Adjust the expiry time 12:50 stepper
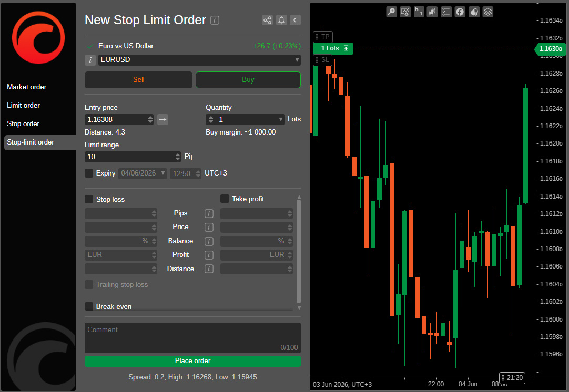 (x=198, y=173)
